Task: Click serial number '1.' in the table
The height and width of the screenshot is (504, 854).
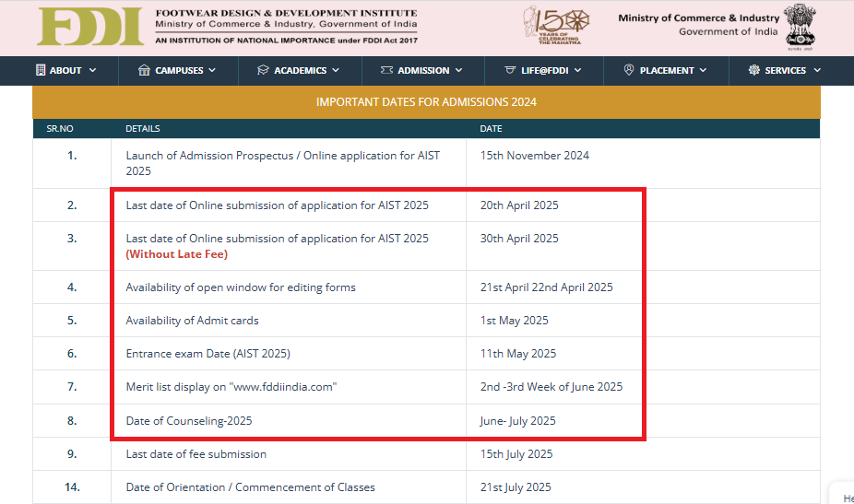Action: point(72,156)
